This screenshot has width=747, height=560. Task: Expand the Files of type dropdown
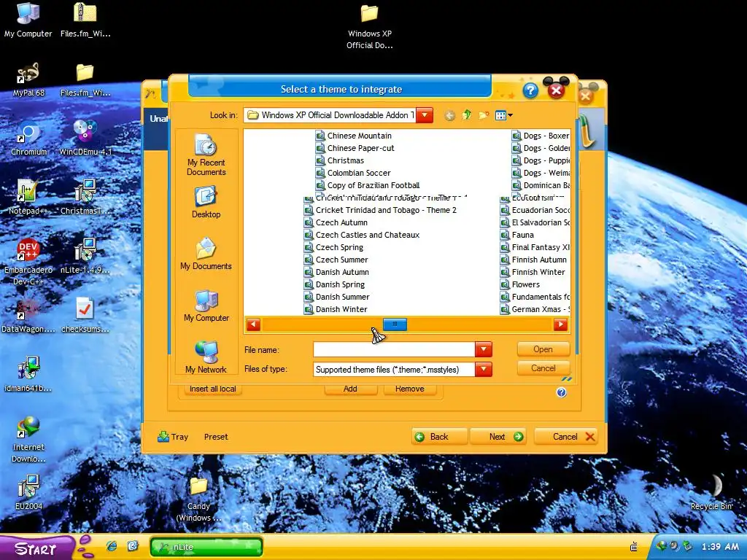point(484,369)
